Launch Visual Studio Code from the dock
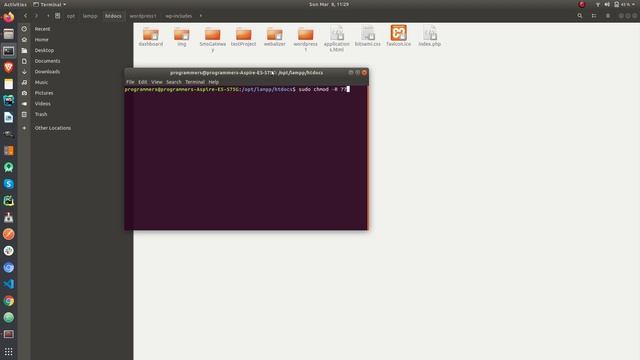The image size is (640, 360). [9, 284]
